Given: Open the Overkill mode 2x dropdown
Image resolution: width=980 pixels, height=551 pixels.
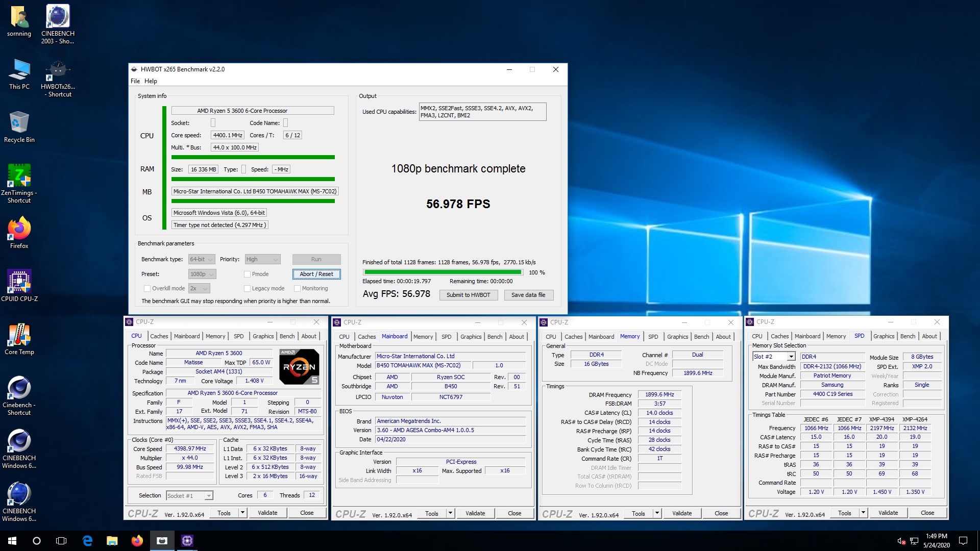Looking at the screenshot, I should [200, 288].
